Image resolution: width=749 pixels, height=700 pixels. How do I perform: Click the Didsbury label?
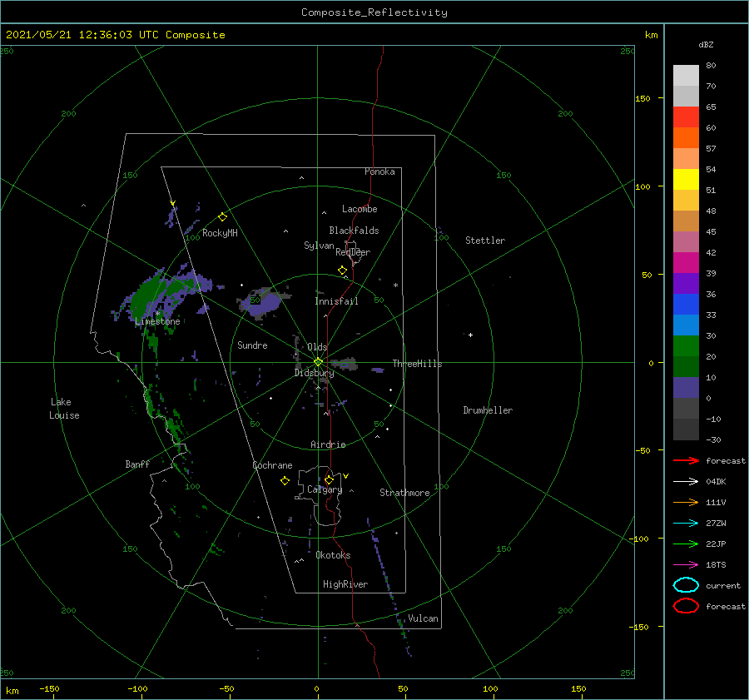tap(315, 373)
